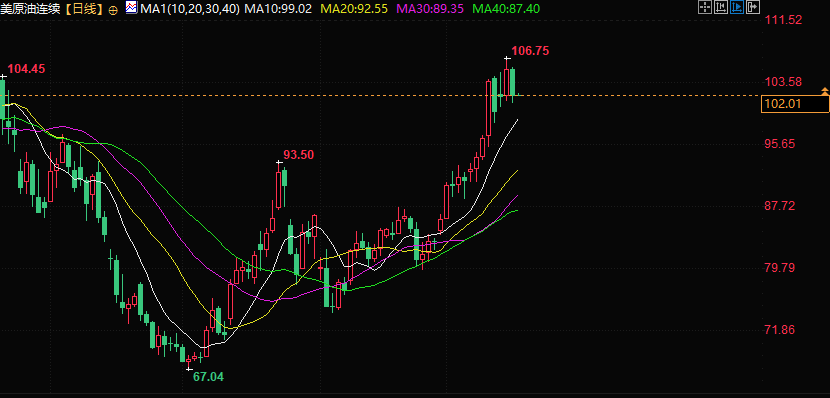Click the 79.79 axis value
This screenshot has width=830, height=398.
click(780, 268)
